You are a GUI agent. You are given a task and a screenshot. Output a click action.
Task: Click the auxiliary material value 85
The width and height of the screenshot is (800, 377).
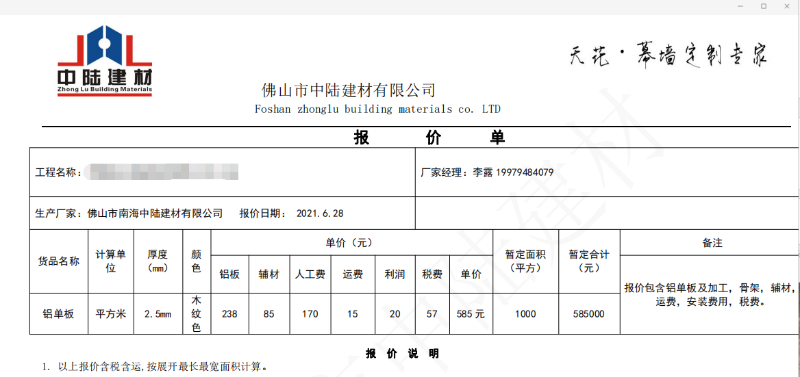click(x=269, y=314)
